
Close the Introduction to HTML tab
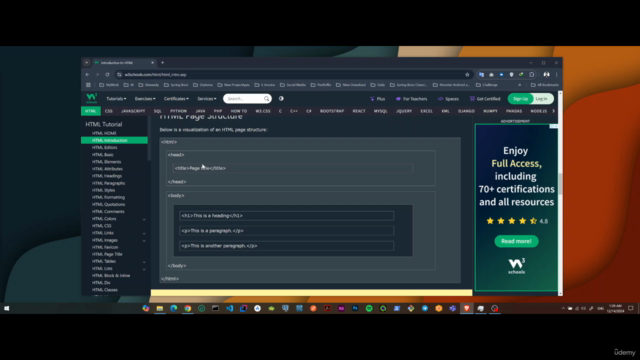[x=152, y=63]
